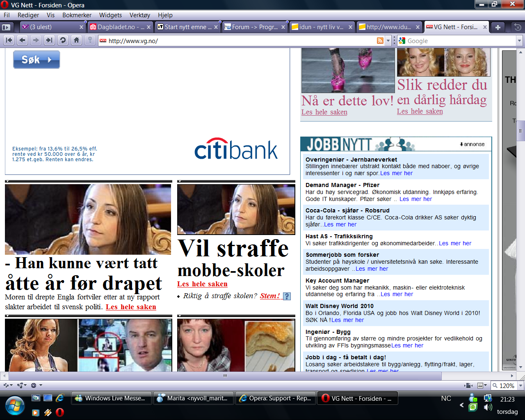Image resolution: width=525 pixels, height=420 pixels.
Task: Switch to the 'Forum -> Progr...' tab
Action: tap(254, 27)
